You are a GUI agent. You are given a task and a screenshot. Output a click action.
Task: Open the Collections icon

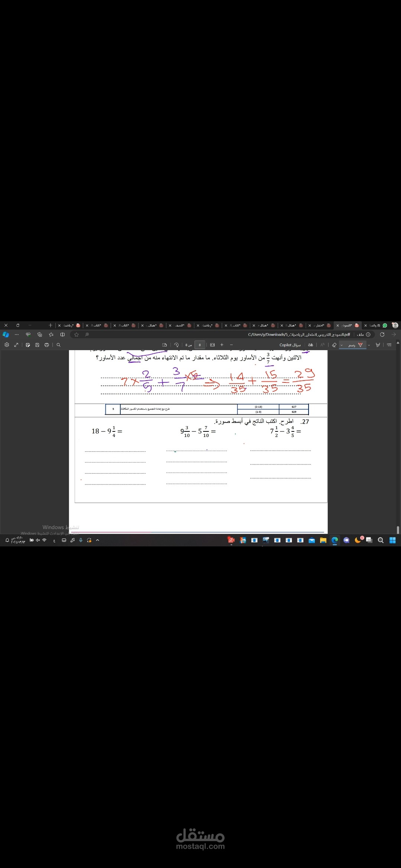[40, 334]
